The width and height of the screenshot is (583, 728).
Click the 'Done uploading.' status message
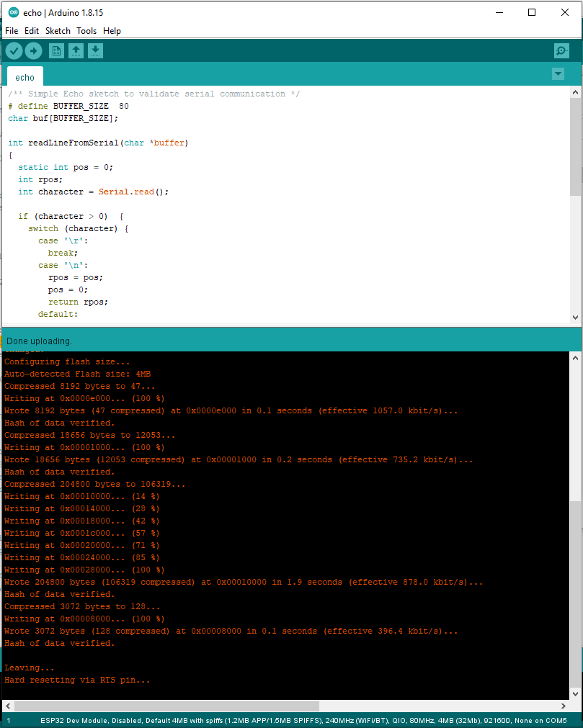pyautogui.click(x=39, y=341)
